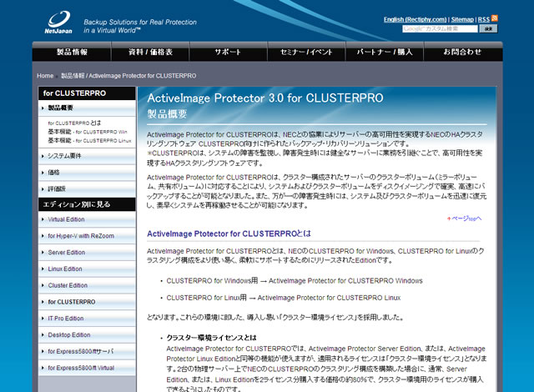Select 価格 in sidebar
The image size is (534, 392).
pos(87,173)
